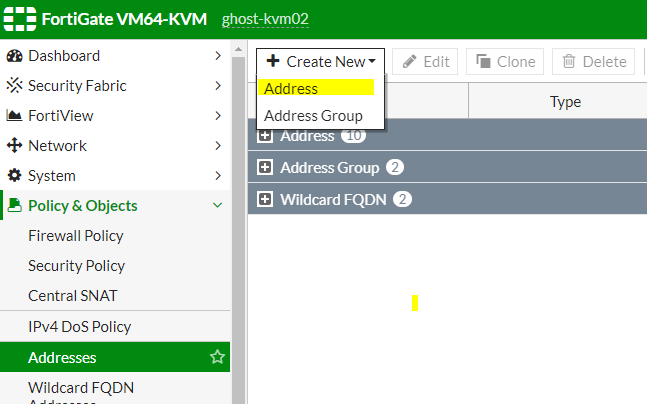The image size is (647, 404).
Task: Choose Address Group from dropdown menu
Action: 313,115
